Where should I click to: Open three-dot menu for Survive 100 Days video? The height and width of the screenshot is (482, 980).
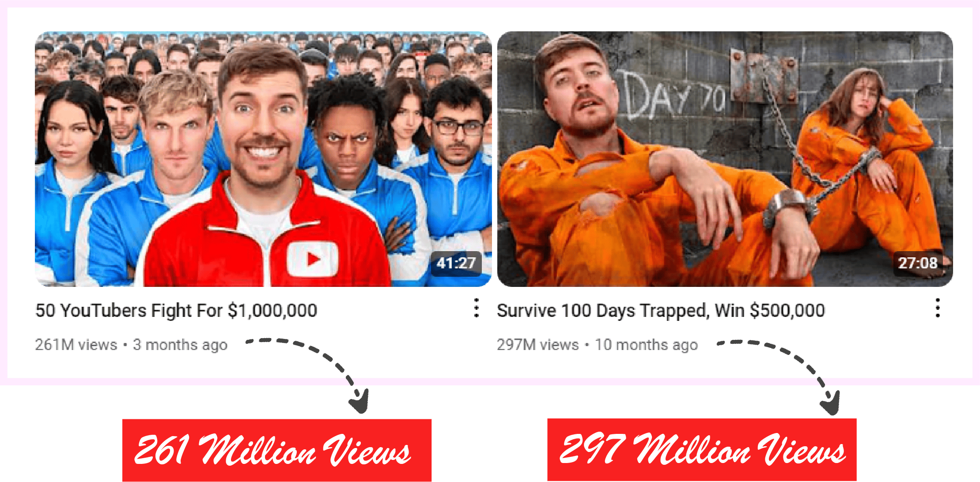click(937, 308)
